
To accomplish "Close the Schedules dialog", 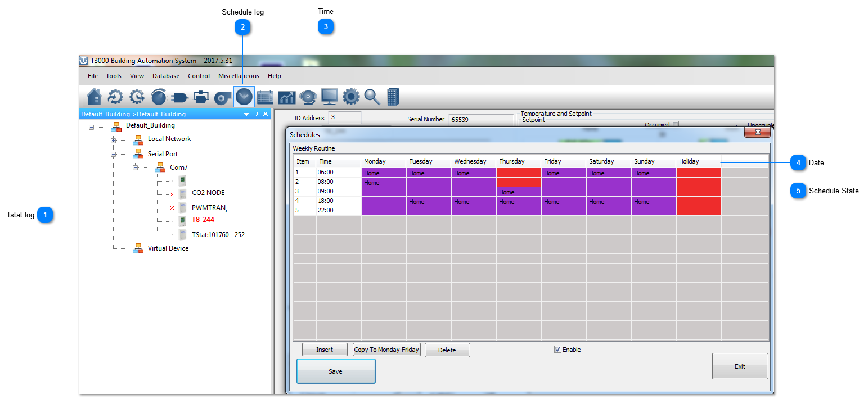I will click(758, 132).
